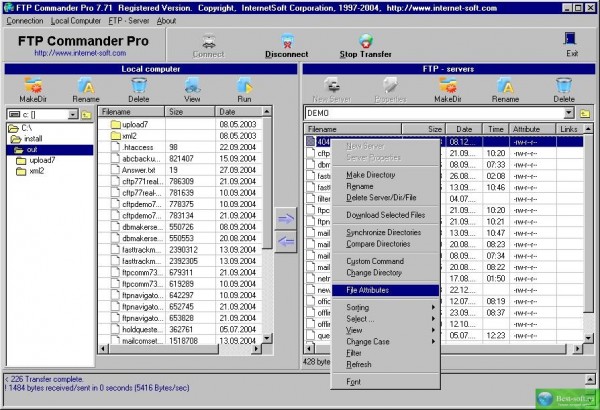This screenshot has width=600, height=410.
Task: Select the out folder in tree
Action: coord(50,150)
